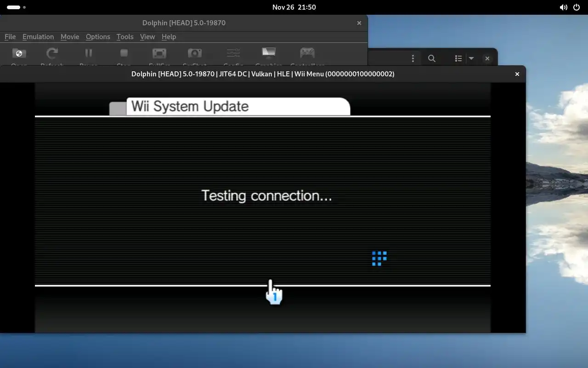Open the File menu in Dolphin

(x=10, y=37)
